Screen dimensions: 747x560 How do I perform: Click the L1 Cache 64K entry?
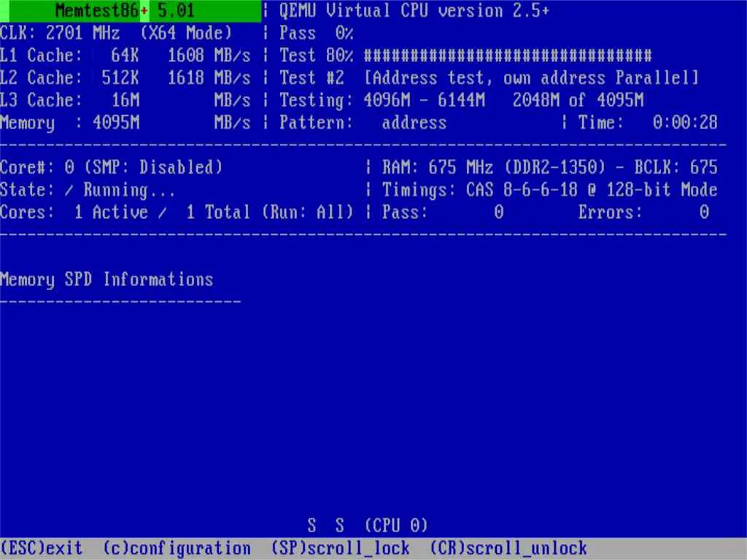[x=69, y=55]
